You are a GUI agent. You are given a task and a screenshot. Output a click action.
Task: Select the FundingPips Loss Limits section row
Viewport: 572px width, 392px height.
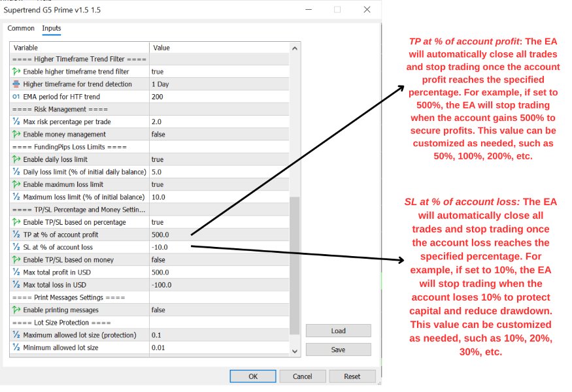click(150, 147)
